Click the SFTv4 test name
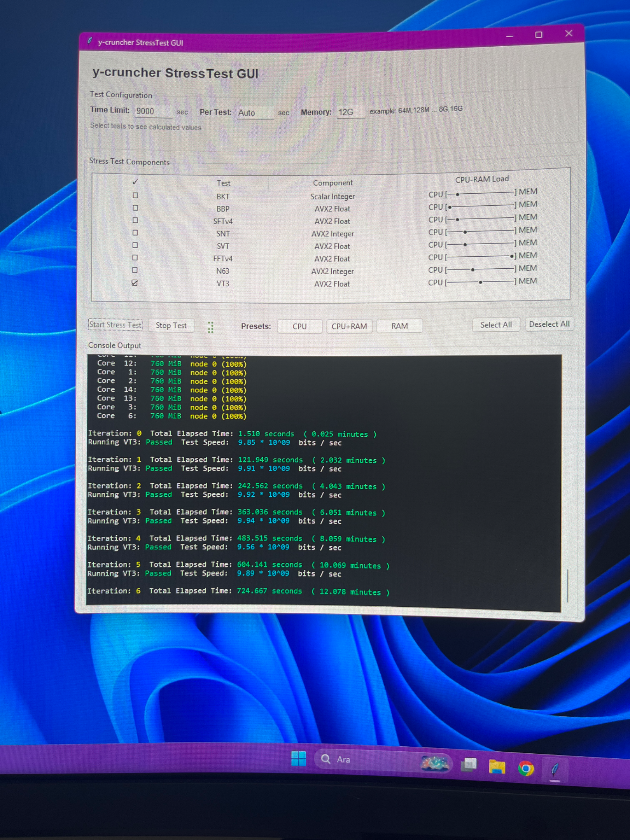The width and height of the screenshot is (630, 840). 223,221
